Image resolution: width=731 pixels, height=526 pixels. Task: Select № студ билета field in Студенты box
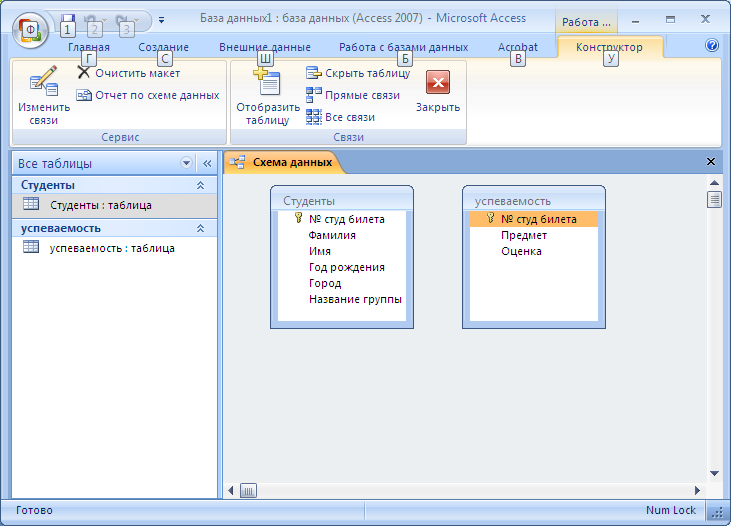tap(346, 219)
